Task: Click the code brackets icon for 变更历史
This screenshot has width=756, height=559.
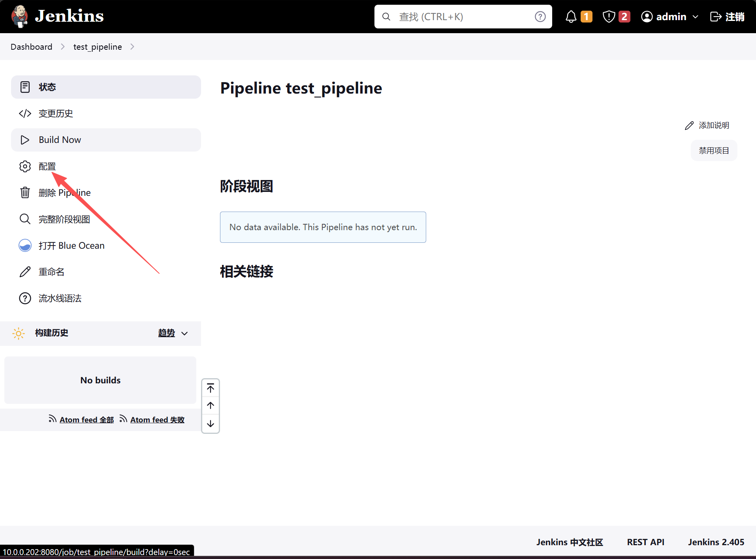Action: pos(25,113)
